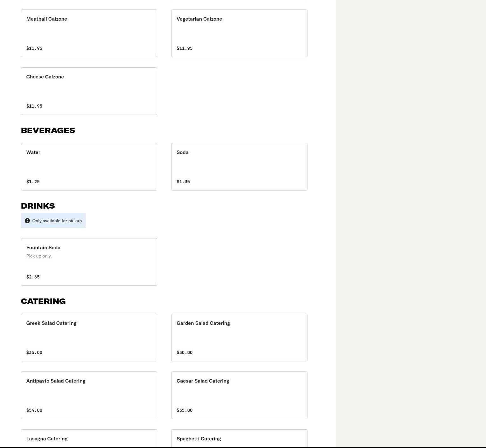The image size is (486, 448).
Task: Select Caesar Salad Catering item
Action: (x=239, y=395)
